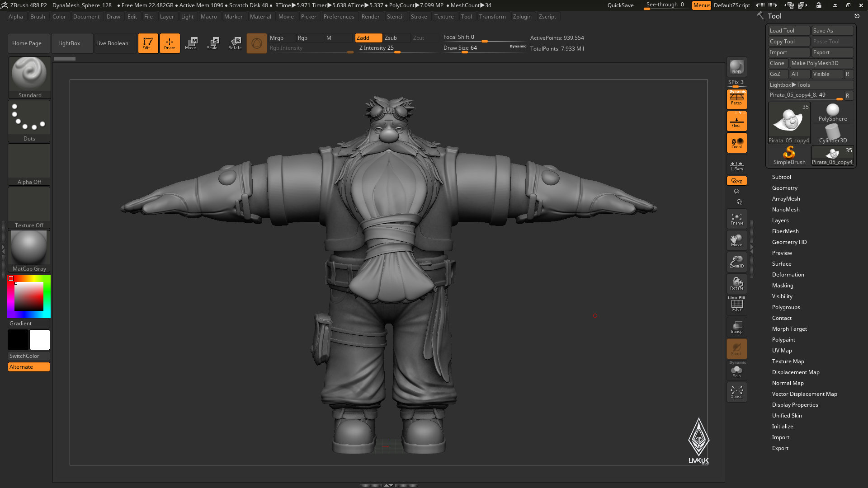Restore the Tool palette with the circular arrow icon
Image resolution: width=868 pixels, height=488 pixels.
coord(857,16)
